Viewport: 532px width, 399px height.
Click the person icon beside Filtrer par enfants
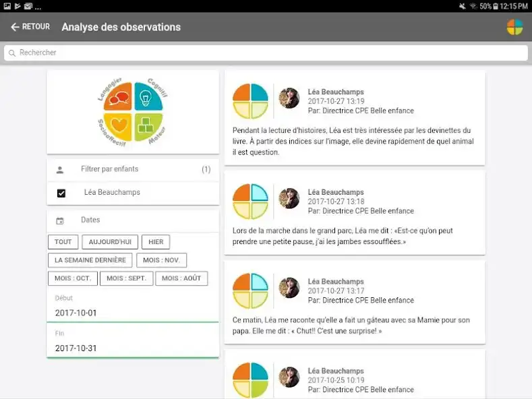(x=60, y=170)
